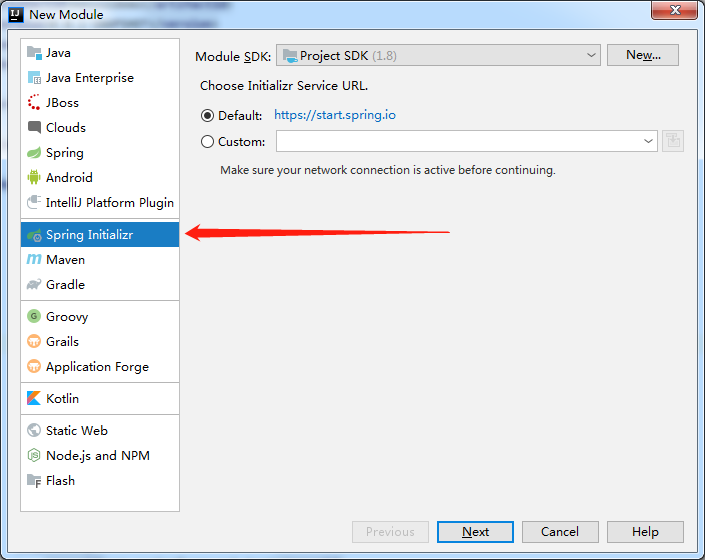
Task: Click the Cancel button
Action: (x=560, y=532)
